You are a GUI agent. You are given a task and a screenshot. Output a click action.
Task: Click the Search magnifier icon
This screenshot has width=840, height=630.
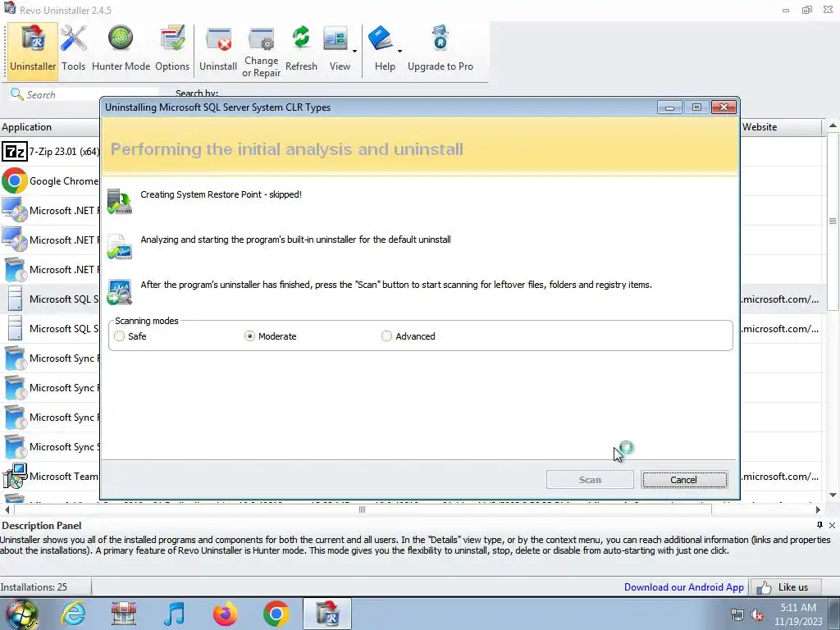click(x=16, y=94)
